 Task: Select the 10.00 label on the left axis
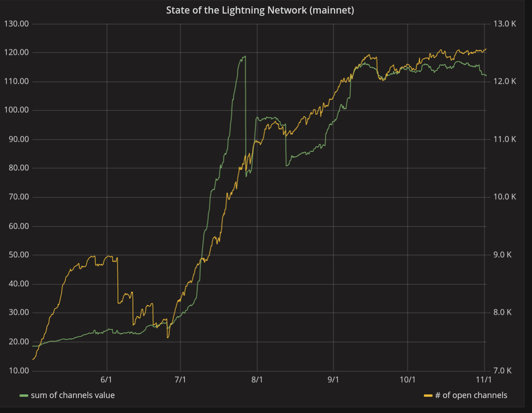click(18, 370)
